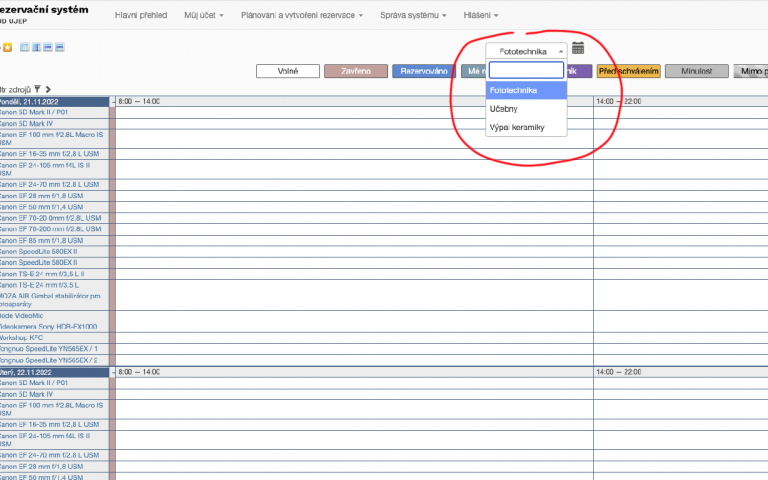The width and height of the screenshot is (768, 480).
Task: Open the calendar icon beside schedule dropdown
Action: (578, 49)
